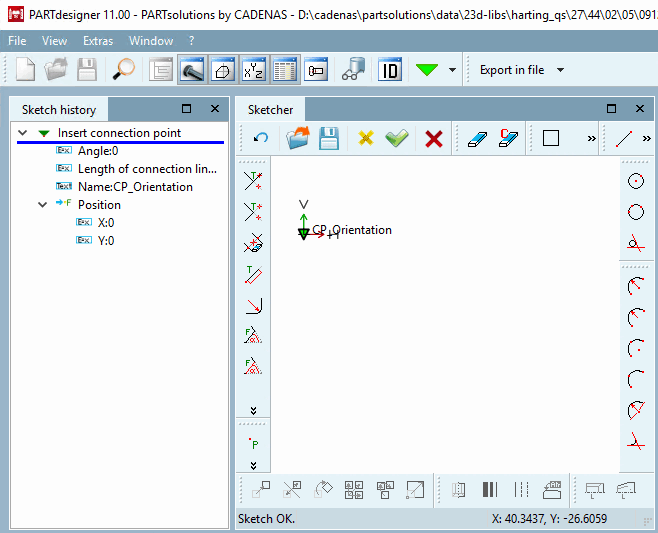
Task: Click the red X cancel sketch icon
Action: point(433,138)
